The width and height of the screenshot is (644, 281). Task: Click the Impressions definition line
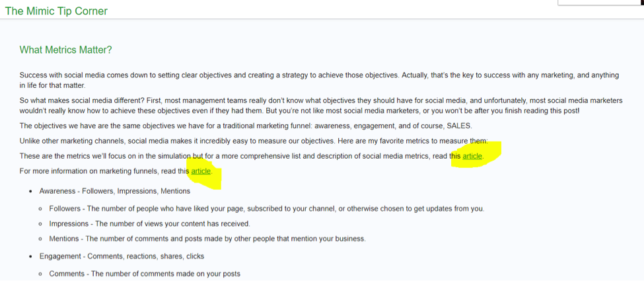pyautogui.click(x=149, y=224)
